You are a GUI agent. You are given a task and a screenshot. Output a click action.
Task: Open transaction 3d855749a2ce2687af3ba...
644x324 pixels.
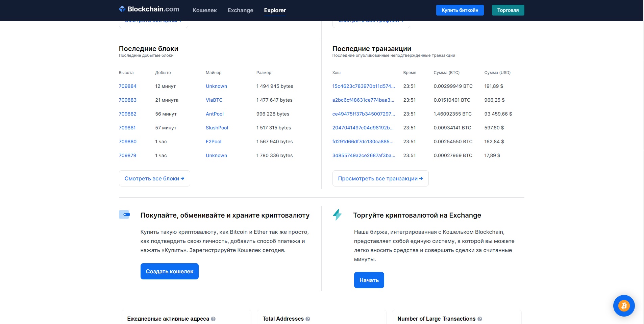click(x=364, y=155)
